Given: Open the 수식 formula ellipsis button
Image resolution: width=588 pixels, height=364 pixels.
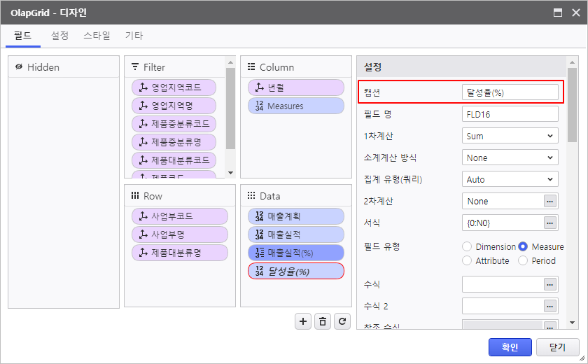Looking at the screenshot, I should [550, 284].
